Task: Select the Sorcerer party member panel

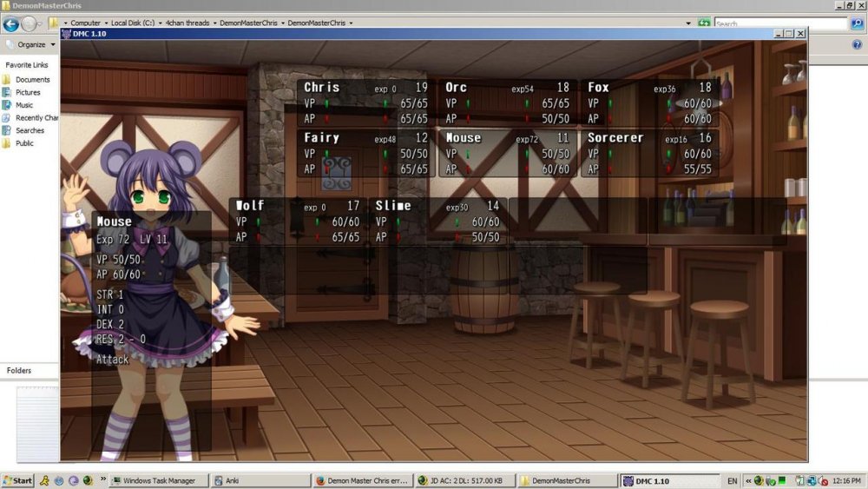Action: 649,153
